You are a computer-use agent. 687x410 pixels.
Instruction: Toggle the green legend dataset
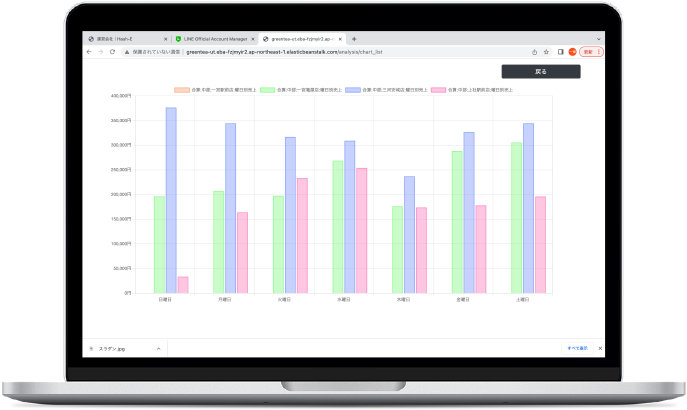267,89
